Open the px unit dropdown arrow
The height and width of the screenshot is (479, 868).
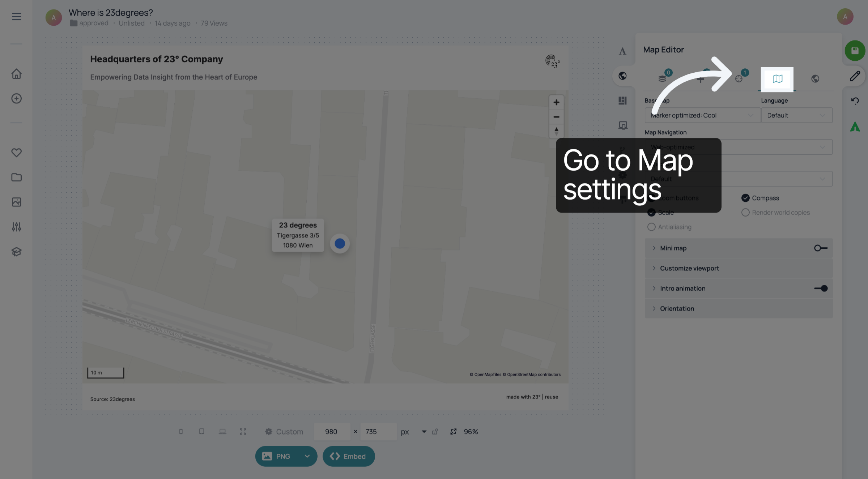click(x=424, y=431)
